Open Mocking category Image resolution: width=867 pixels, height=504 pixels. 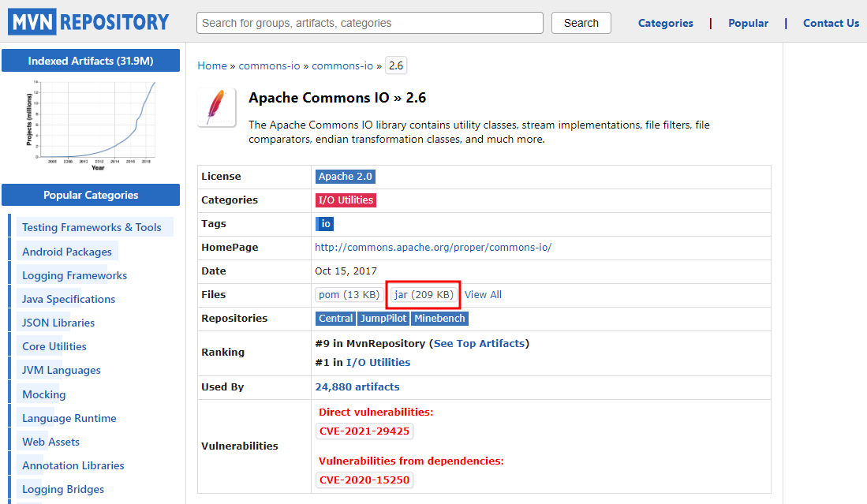click(x=43, y=394)
